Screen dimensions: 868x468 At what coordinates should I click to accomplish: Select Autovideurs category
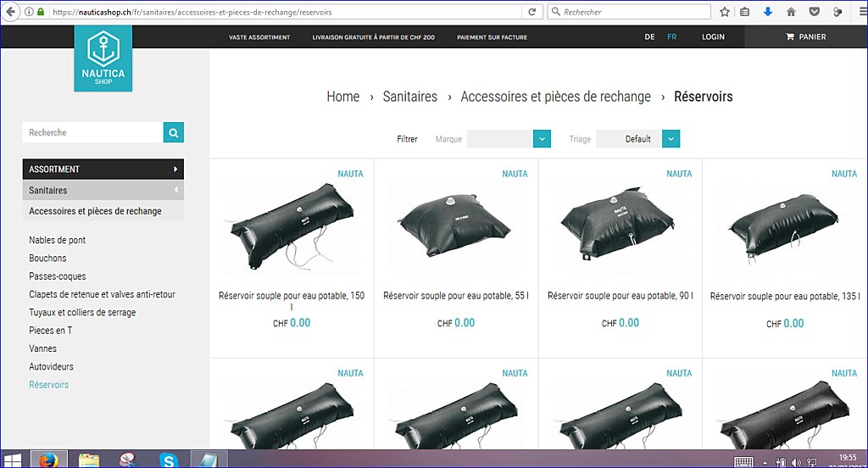pos(51,366)
